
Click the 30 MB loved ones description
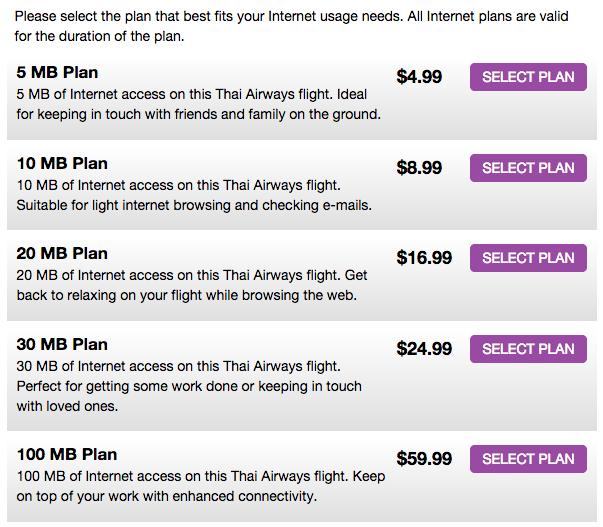189,386
